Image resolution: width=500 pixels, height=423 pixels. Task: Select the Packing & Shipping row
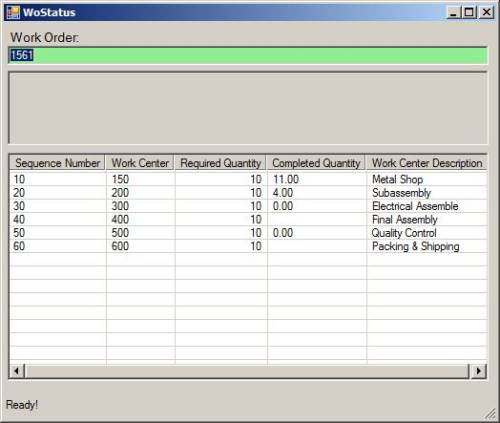248,246
